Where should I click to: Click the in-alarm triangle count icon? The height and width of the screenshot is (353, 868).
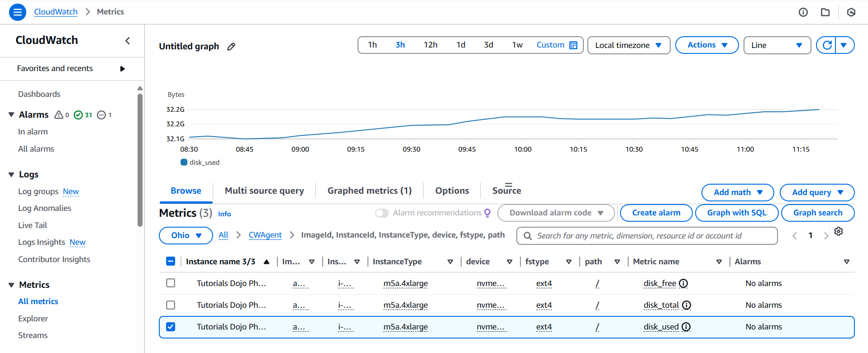[x=59, y=115]
